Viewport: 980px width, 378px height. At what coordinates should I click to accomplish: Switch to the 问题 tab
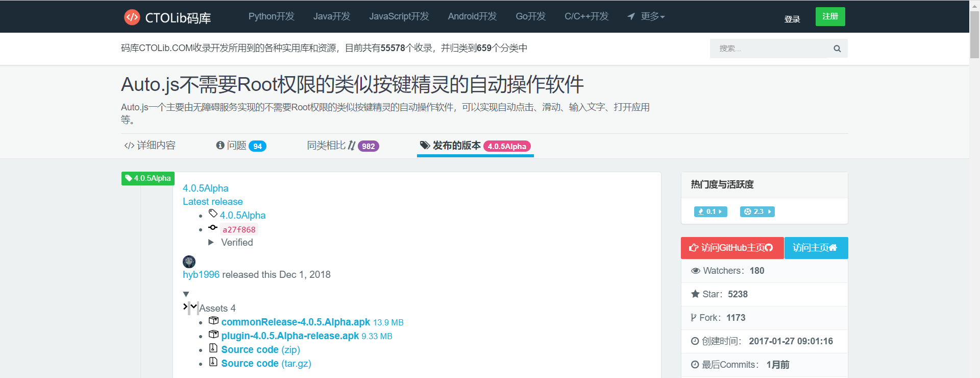[241, 146]
